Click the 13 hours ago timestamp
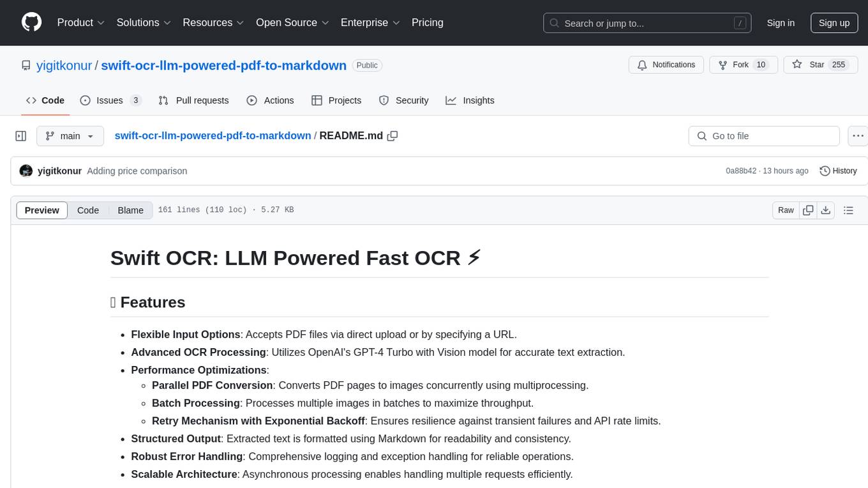This screenshot has height=488, width=868. pos(787,171)
